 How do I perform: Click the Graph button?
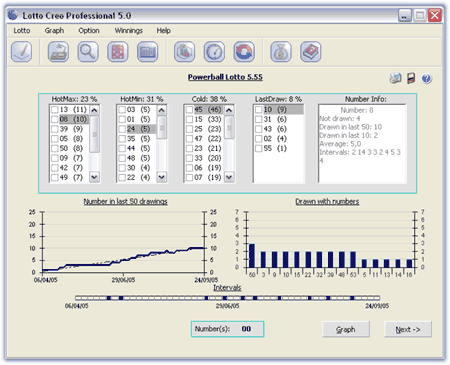click(346, 329)
